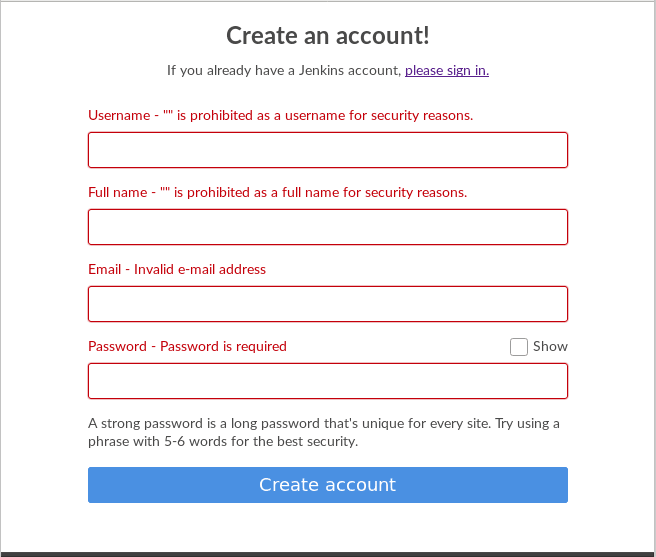Focus the Full name text box
Screen dimensions: 656x557
click(x=328, y=227)
